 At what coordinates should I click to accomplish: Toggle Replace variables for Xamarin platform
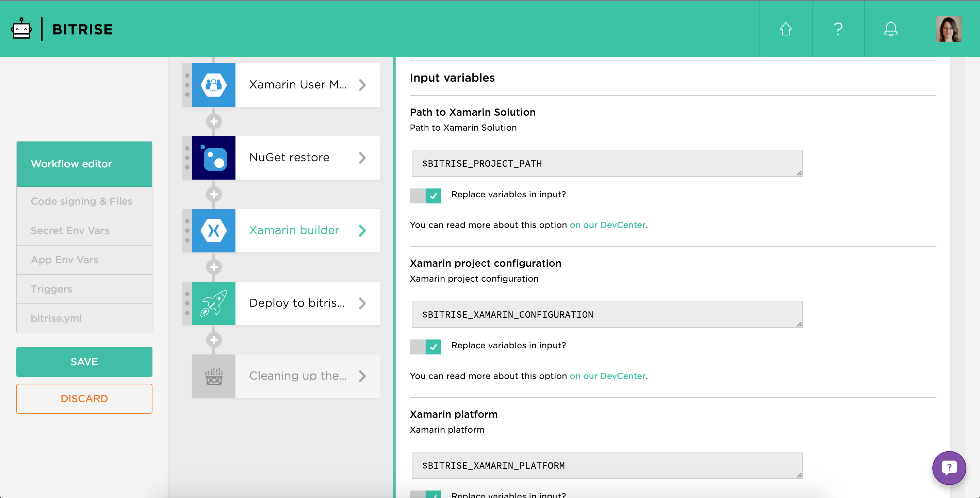pos(425,494)
